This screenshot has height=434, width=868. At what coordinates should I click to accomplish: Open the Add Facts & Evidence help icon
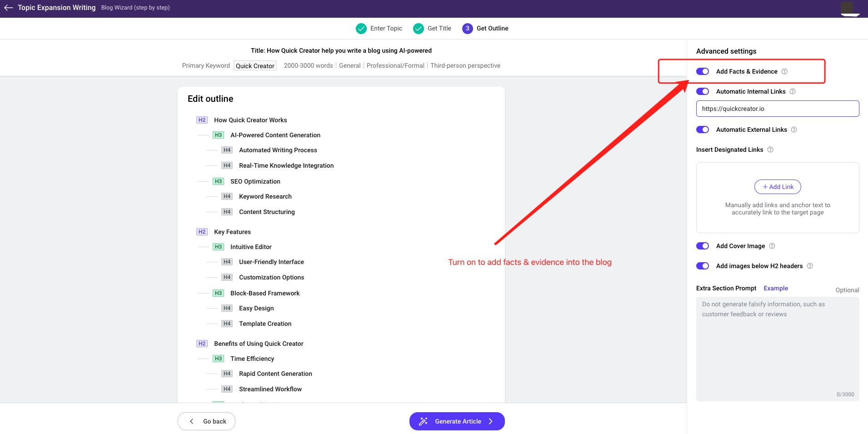784,71
